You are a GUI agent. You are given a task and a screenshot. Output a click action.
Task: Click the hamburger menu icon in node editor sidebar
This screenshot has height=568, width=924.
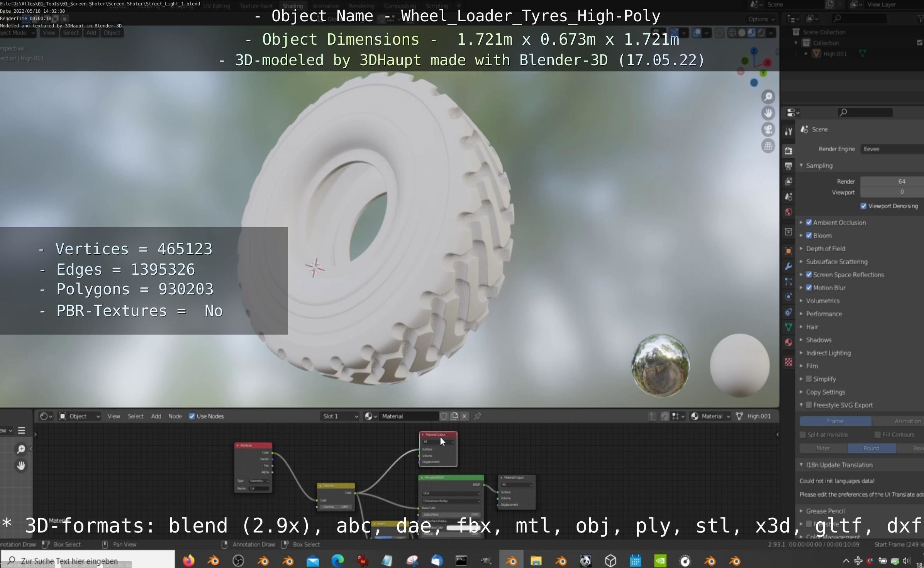(22, 430)
